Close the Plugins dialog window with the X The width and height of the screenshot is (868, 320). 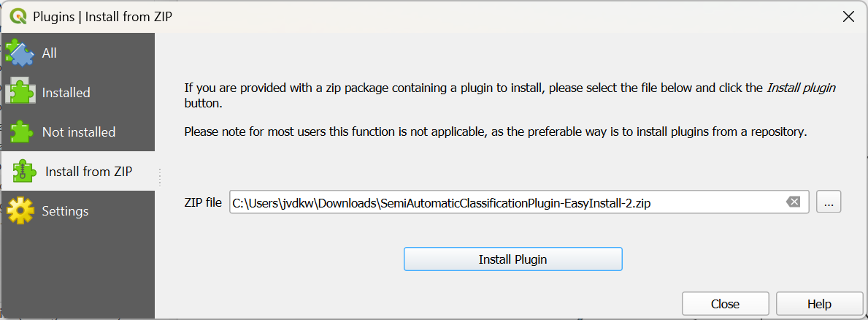[848, 16]
